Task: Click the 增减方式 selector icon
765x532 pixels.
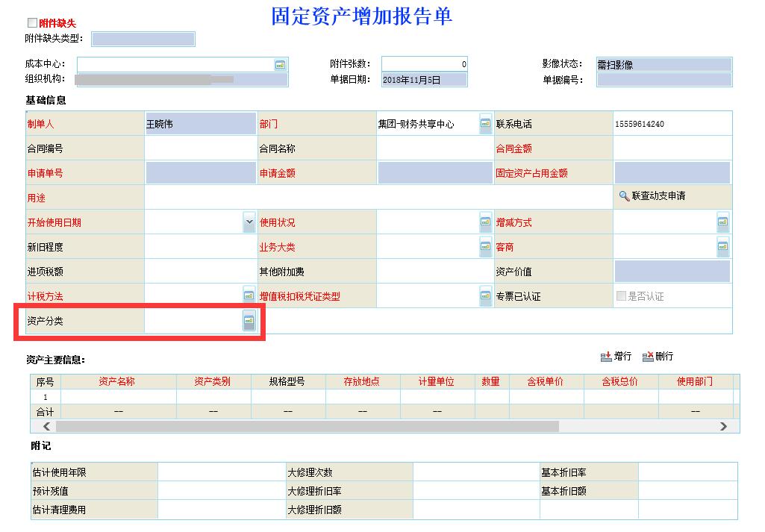Action: 722,222
